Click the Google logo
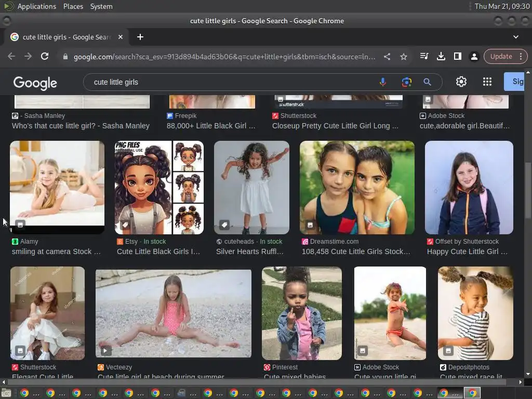This screenshot has height=399, width=532. 35,83
